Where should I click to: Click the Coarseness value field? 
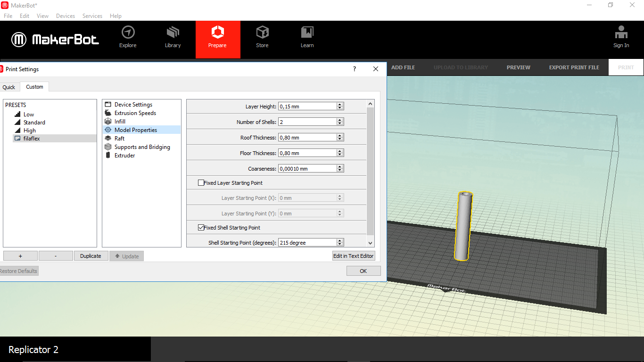[x=307, y=169]
